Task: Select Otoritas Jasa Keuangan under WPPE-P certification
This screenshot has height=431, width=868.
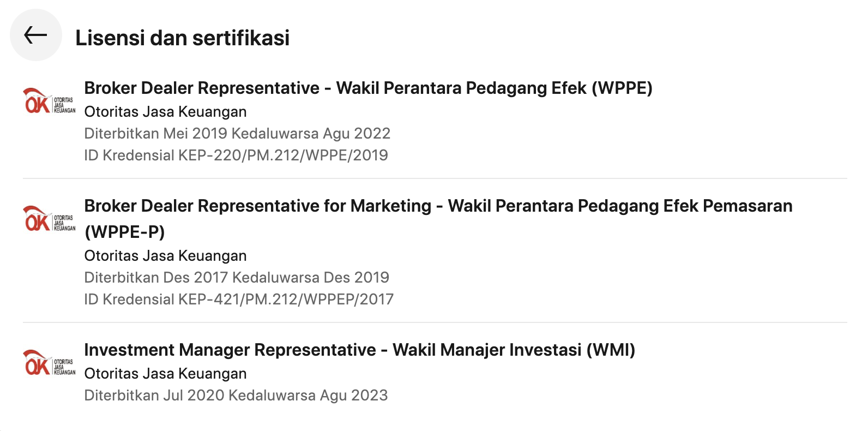Action: (165, 255)
